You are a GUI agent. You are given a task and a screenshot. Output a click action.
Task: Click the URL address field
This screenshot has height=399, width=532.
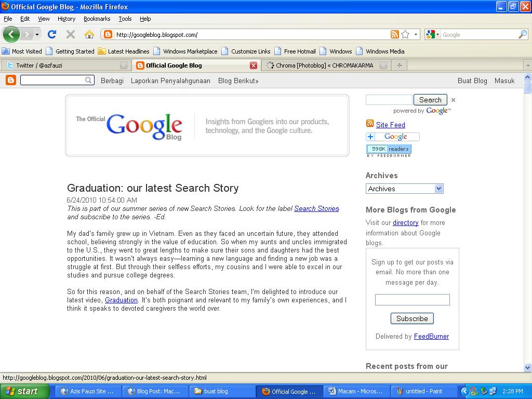(251, 35)
